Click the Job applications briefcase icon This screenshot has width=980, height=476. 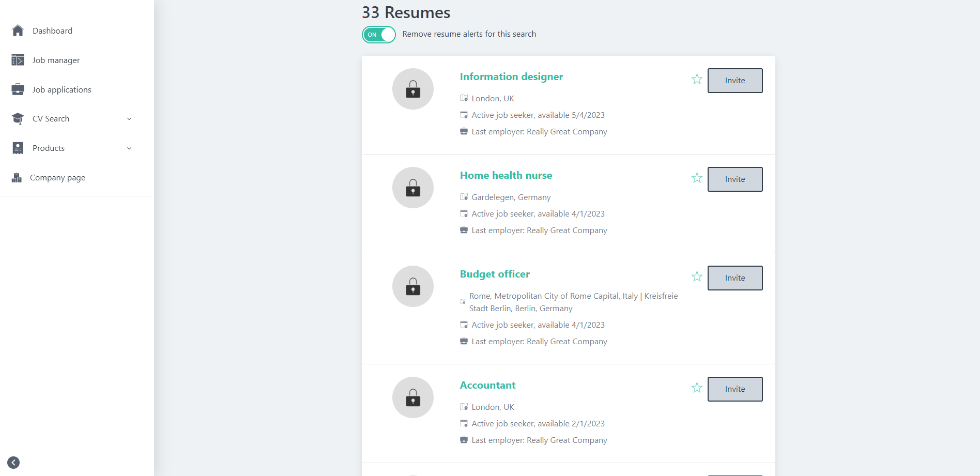[18, 89]
